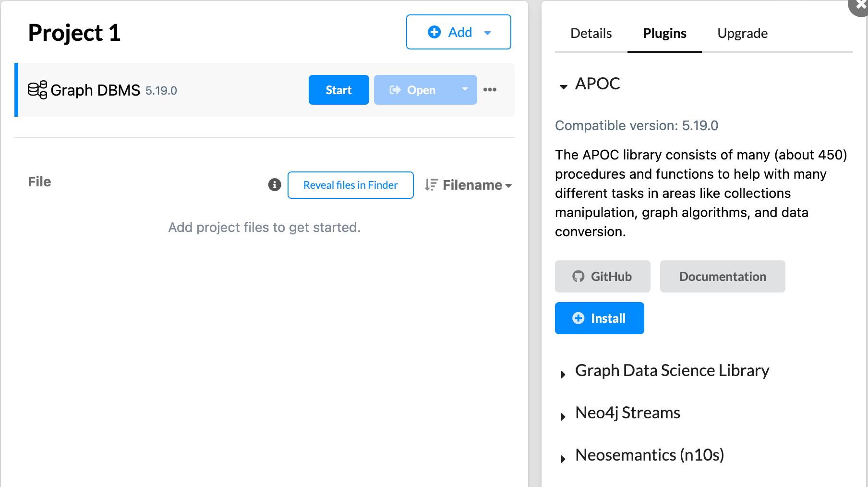Image resolution: width=868 pixels, height=487 pixels.
Task: Start the Graph DBMS
Action: point(338,90)
